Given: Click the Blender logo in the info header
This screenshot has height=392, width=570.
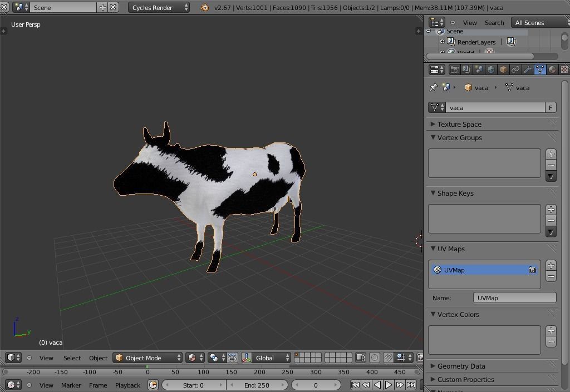Looking at the screenshot, I should (x=204, y=7).
